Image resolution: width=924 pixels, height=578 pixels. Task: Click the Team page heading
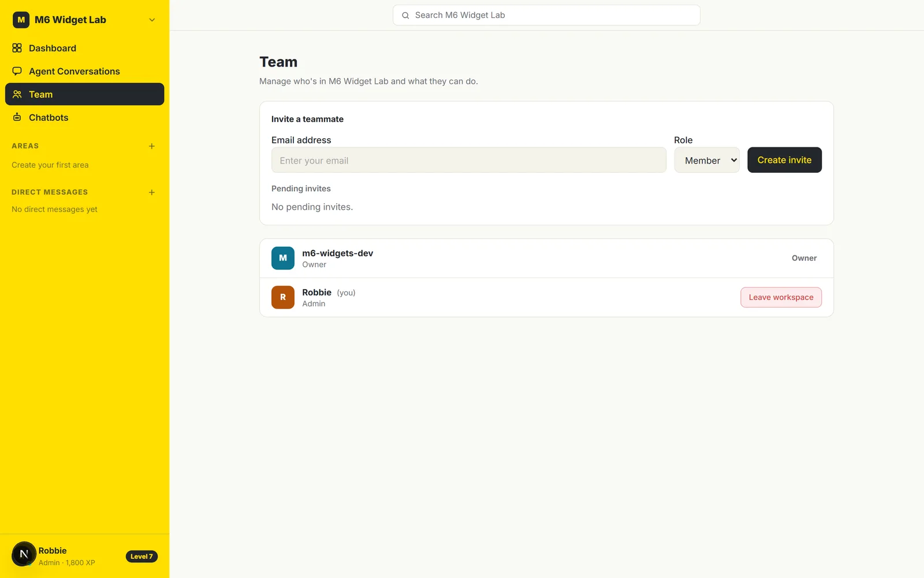(x=278, y=62)
